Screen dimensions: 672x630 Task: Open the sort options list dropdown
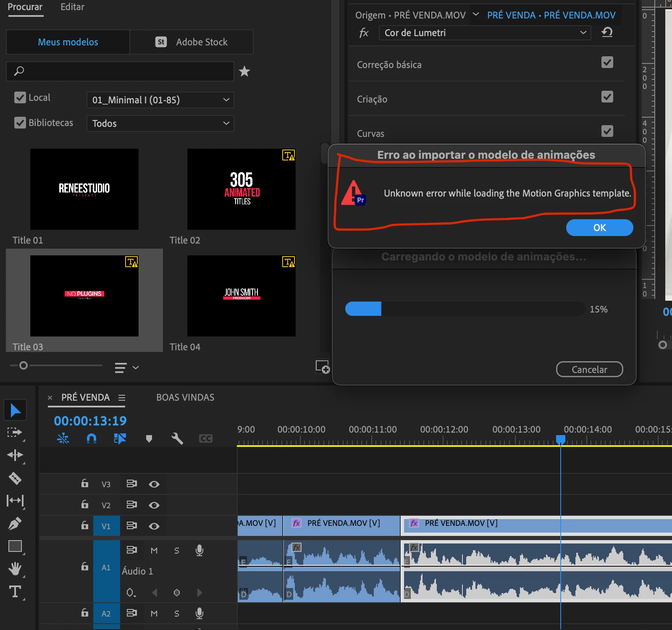[127, 368]
